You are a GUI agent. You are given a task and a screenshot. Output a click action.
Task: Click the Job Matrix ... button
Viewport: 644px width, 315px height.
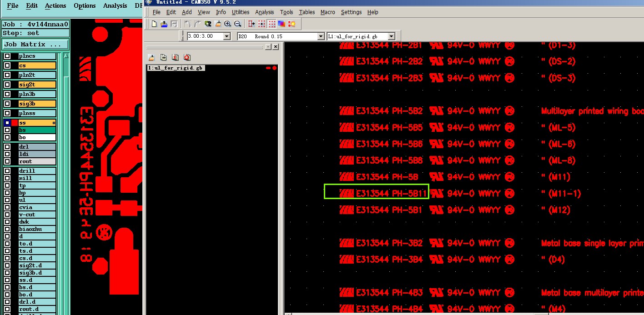(x=35, y=44)
